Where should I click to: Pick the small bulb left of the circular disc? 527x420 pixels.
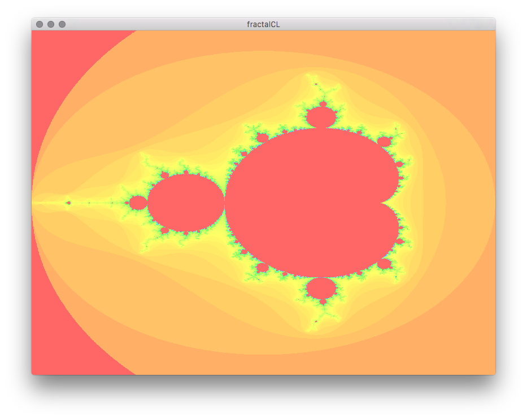[138, 203]
